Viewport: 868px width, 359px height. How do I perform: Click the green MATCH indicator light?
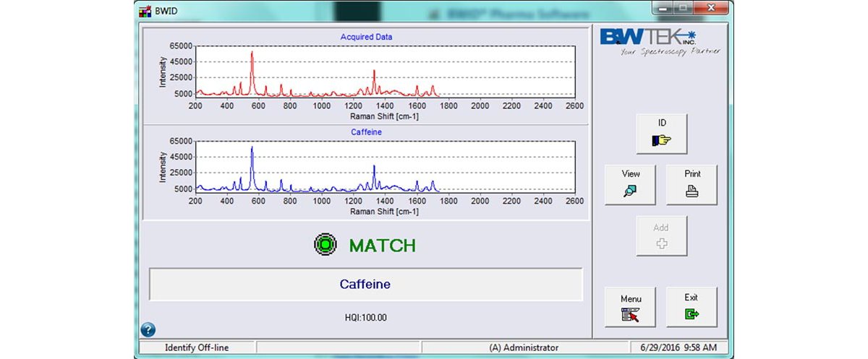click(x=325, y=245)
